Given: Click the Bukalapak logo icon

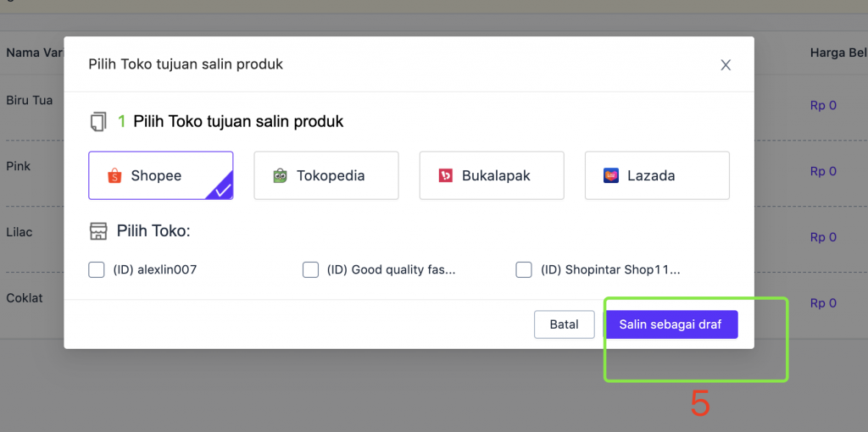Looking at the screenshot, I should (x=446, y=176).
